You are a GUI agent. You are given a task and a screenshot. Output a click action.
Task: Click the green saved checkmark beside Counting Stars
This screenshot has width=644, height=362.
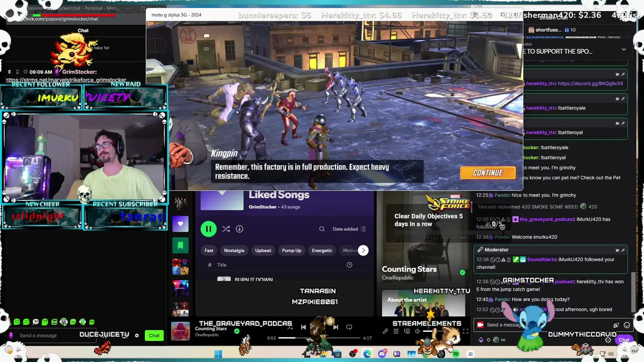(236, 331)
